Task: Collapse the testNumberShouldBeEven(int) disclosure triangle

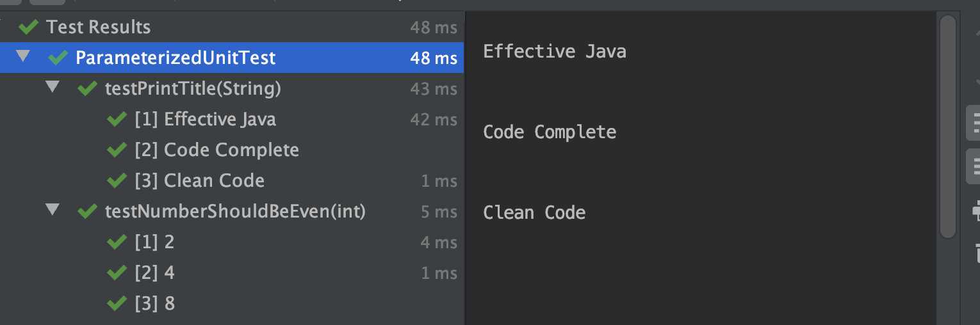Action: click(53, 210)
